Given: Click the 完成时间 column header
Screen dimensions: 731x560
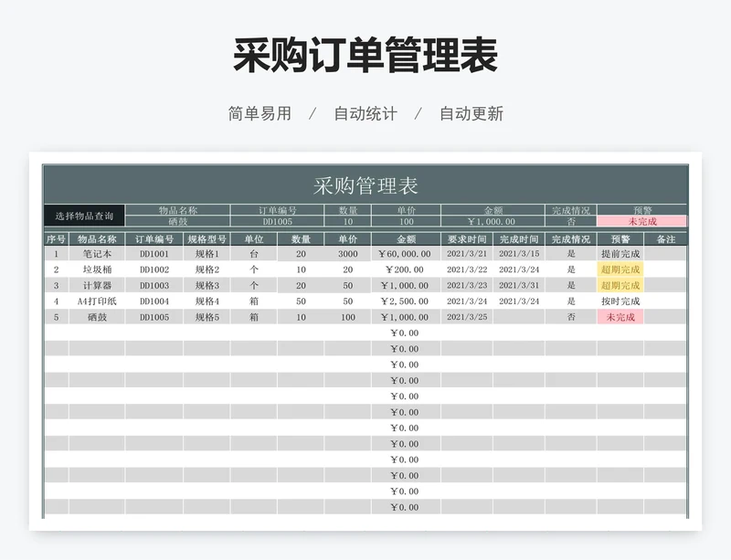Looking at the screenshot, I should tap(519, 239).
